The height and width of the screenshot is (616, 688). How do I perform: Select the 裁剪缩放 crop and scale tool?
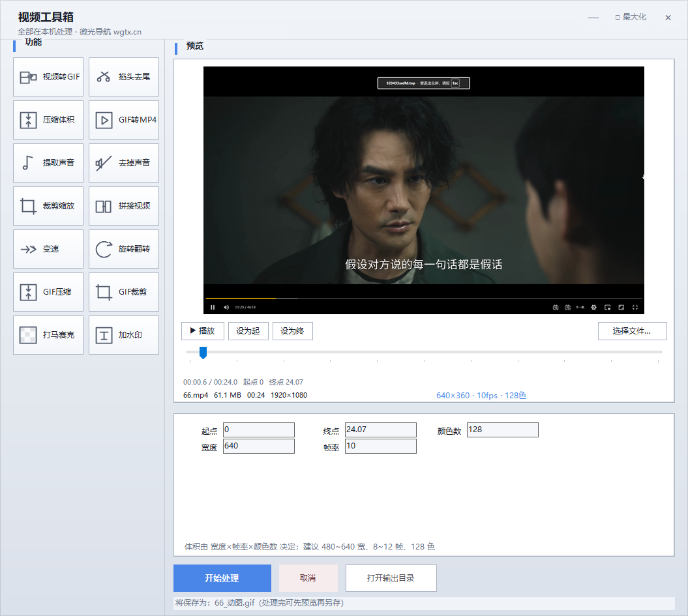click(x=48, y=205)
